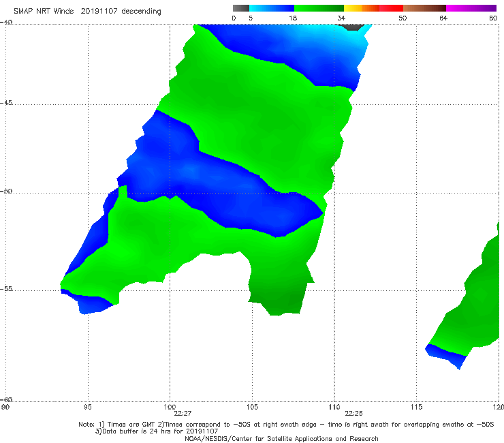Click the longitude label '115'

[x=417, y=407]
